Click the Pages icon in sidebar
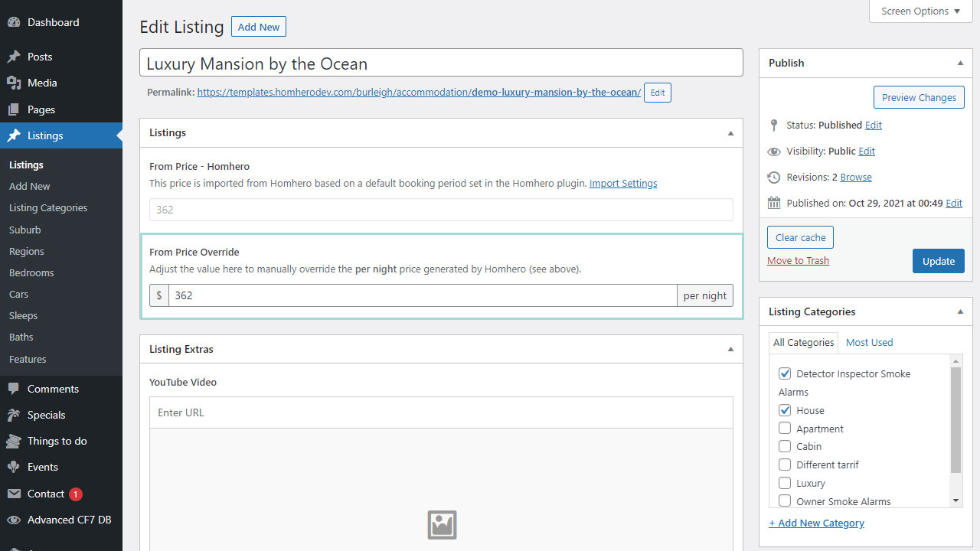 [14, 109]
